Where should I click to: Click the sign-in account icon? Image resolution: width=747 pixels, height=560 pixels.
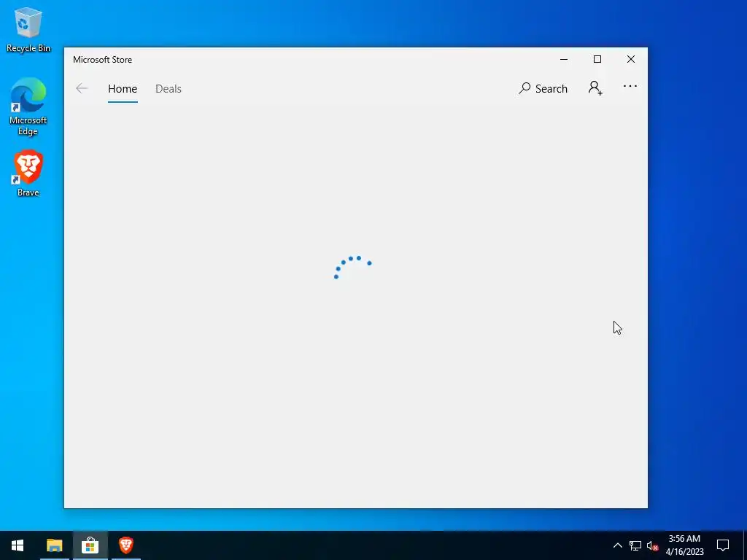[x=595, y=88]
